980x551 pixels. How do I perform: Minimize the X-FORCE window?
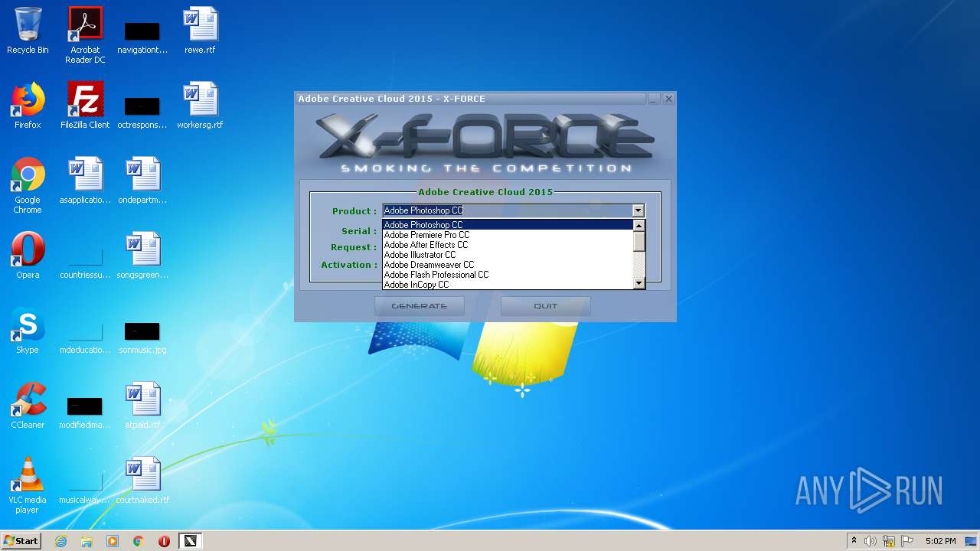[x=653, y=99]
